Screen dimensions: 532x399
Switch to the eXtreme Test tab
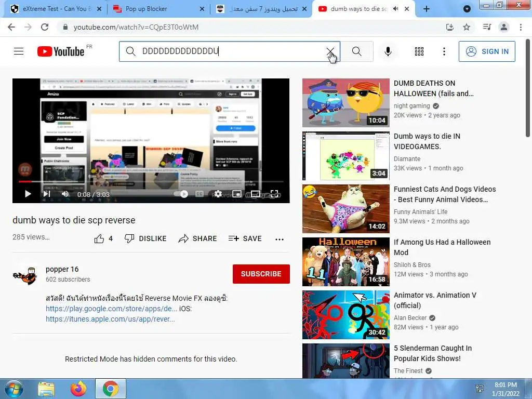pyautogui.click(x=56, y=9)
